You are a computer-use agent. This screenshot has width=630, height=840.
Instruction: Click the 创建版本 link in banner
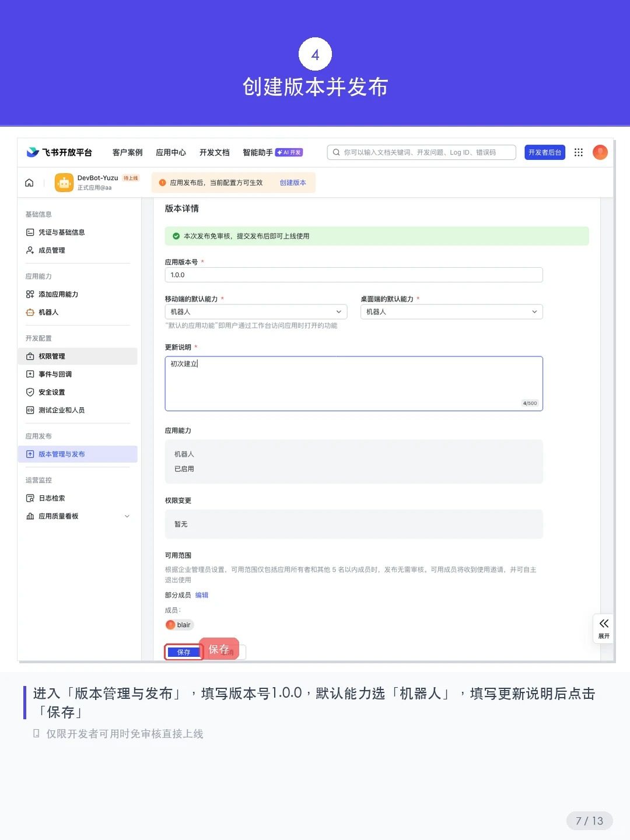coord(293,183)
